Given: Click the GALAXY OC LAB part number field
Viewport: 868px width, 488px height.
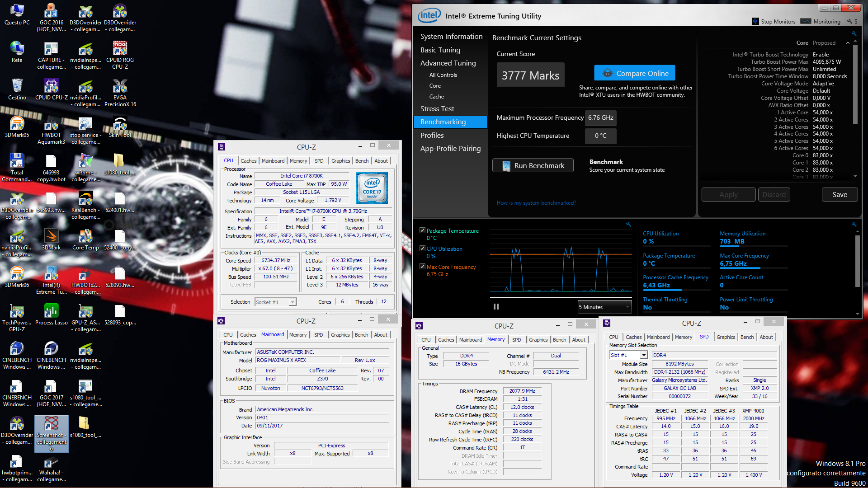Looking at the screenshot, I should 679,388.
